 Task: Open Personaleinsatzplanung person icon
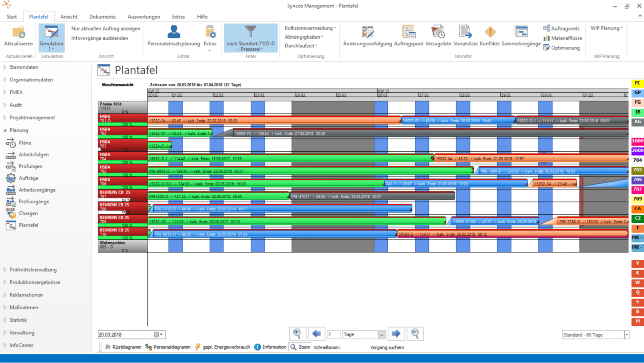point(174,32)
